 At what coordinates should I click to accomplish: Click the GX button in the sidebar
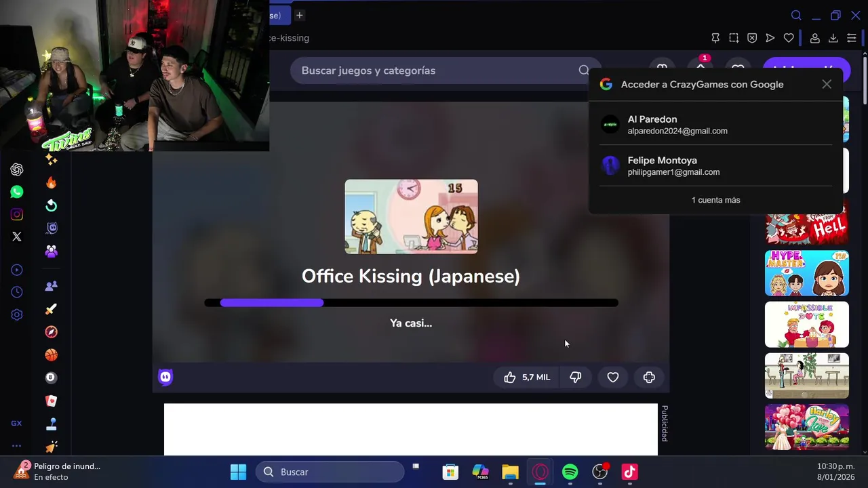coord(16,423)
